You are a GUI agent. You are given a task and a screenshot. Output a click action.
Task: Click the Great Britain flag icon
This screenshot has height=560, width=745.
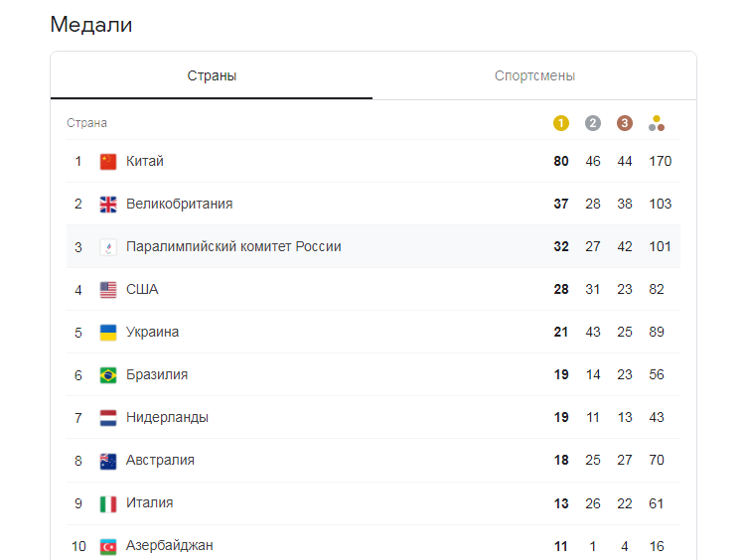tap(108, 205)
